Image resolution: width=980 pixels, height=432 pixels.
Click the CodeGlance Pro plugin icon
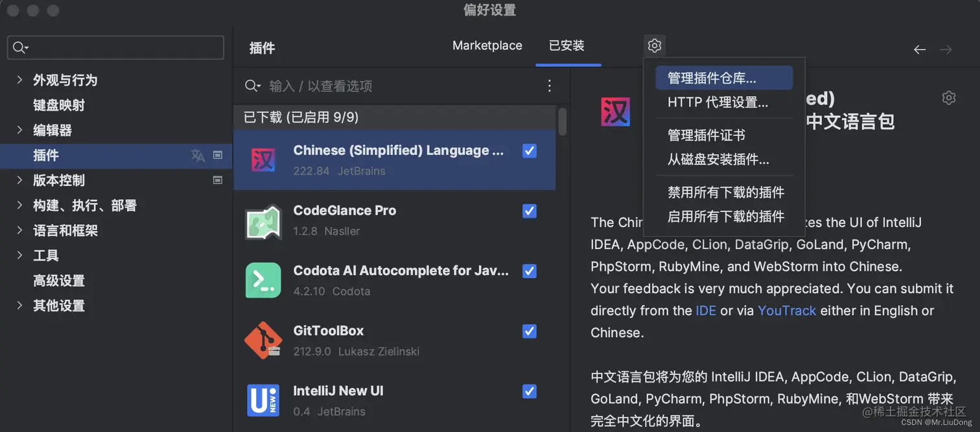click(263, 221)
